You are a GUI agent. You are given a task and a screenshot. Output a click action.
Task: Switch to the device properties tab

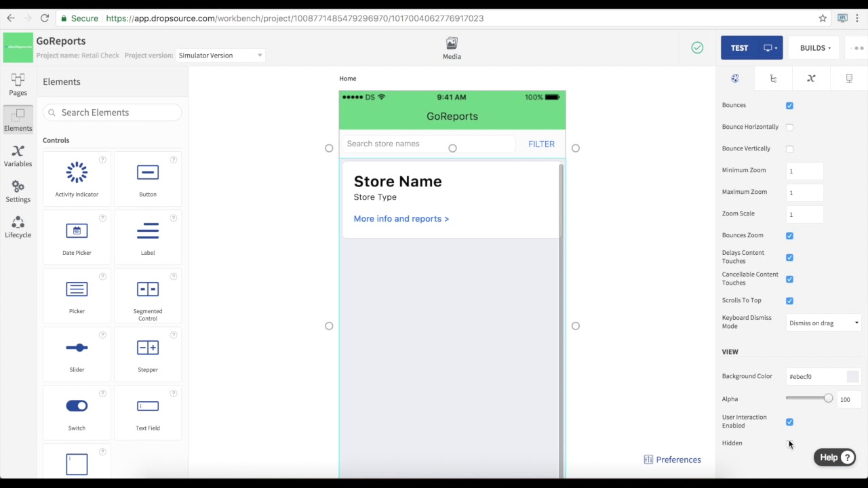click(849, 79)
